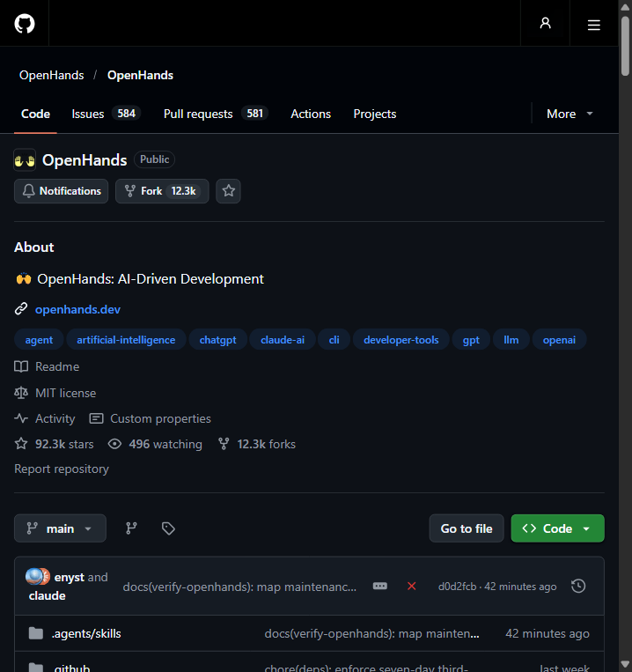View tags with the tag icon

click(168, 528)
